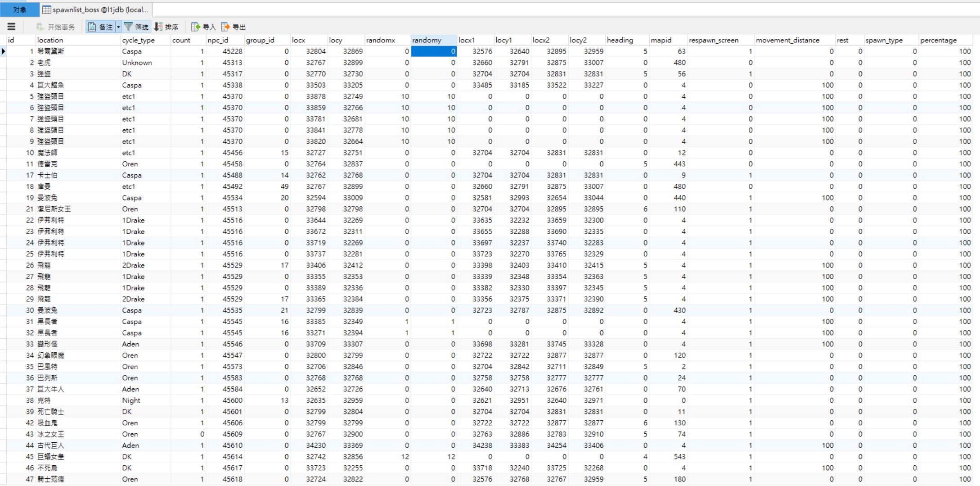The height and width of the screenshot is (486, 980).
Task: Click the spawn_type column header
Action: coord(891,40)
